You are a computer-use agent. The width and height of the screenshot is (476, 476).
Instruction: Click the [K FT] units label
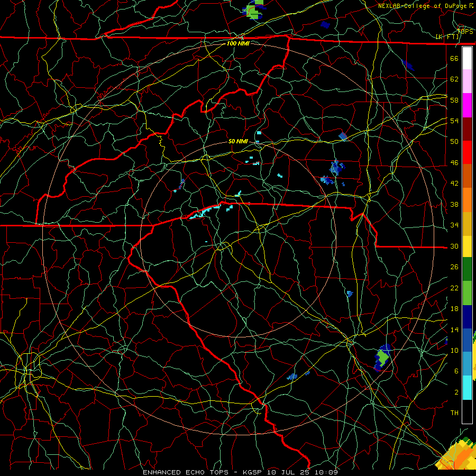coord(447,37)
